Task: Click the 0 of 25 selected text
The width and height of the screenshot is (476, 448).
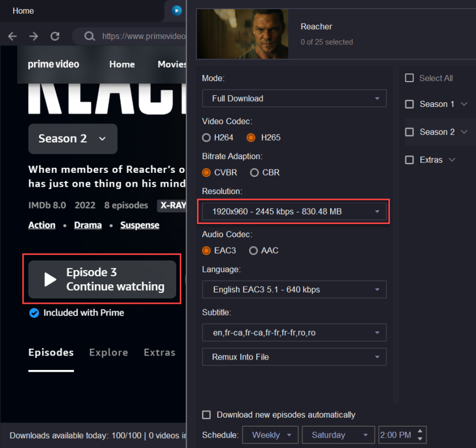Action: (x=327, y=42)
